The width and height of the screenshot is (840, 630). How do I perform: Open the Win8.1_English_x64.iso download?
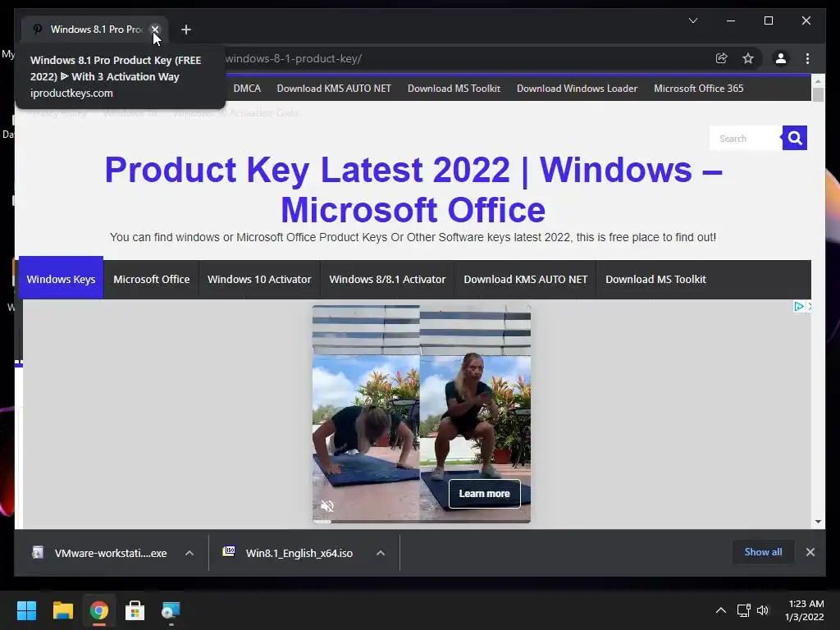pos(288,553)
